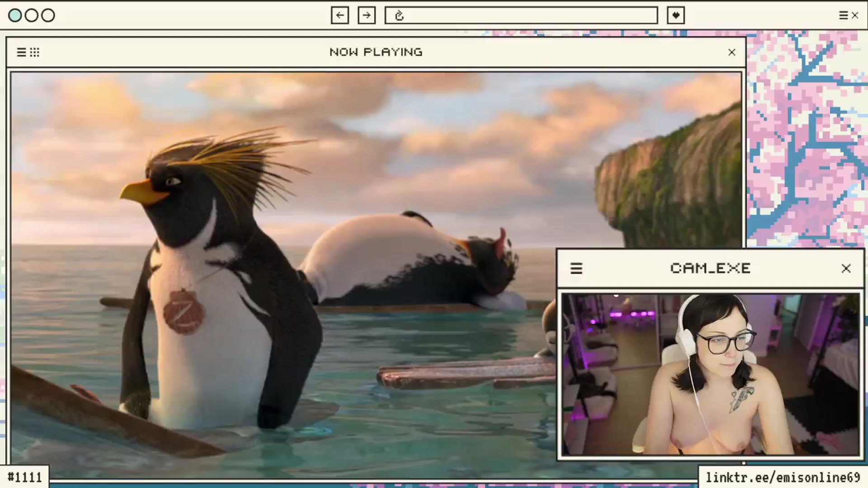This screenshot has width=868, height=488.
Task: Open the CAM_EXE hamburger menu
Action: click(576, 268)
